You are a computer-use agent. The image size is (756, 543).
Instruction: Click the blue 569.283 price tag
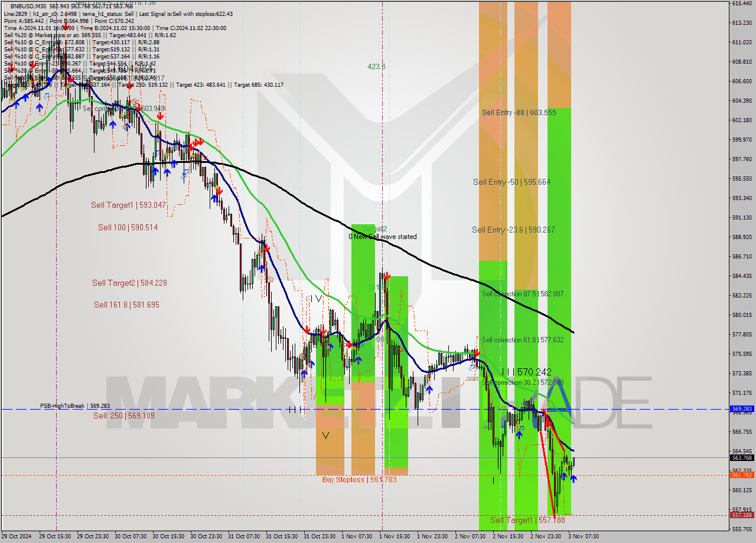coord(742,408)
